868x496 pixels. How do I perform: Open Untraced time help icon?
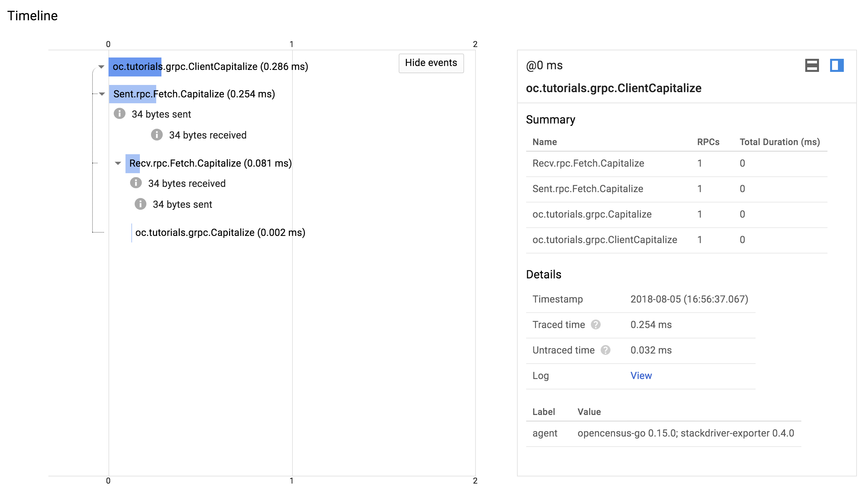coord(605,350)
